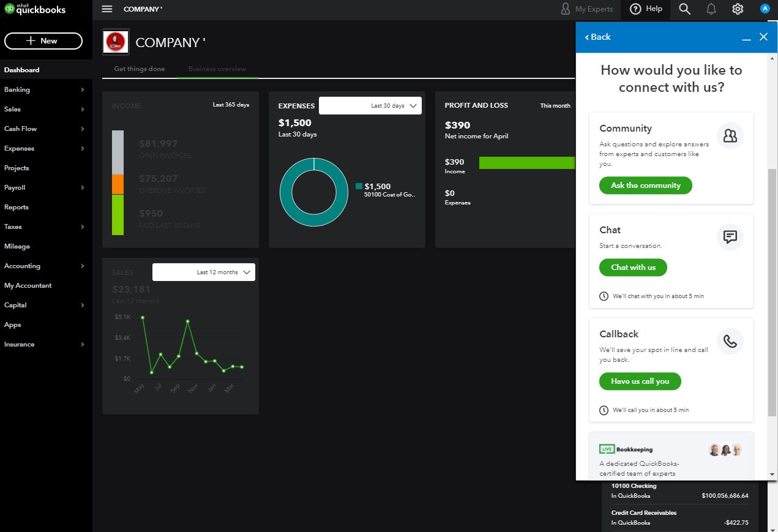Viewport: 778px width, 532px height.
Task: Expand the Capital submenu arrow
Action: (83, 305)
